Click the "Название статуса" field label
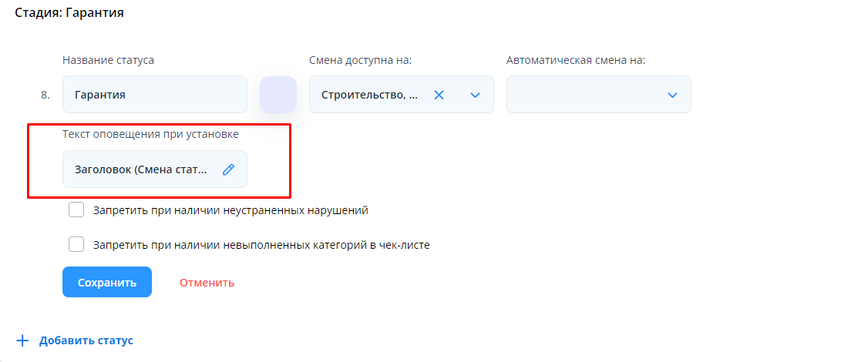868x362 pixels. click(x=108, y=60)
